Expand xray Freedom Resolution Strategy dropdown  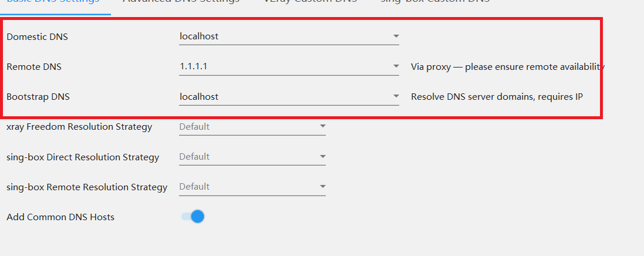[x=322, y=126]
